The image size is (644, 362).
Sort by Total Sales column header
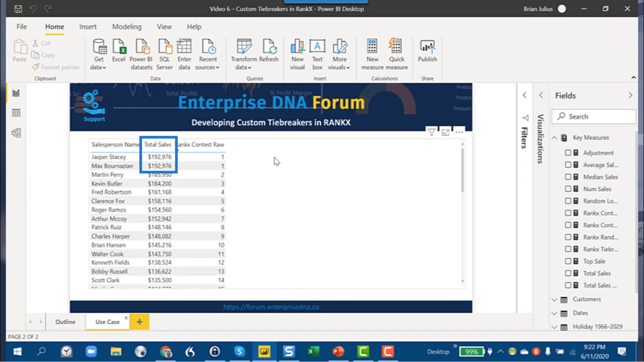click(158, 144)
